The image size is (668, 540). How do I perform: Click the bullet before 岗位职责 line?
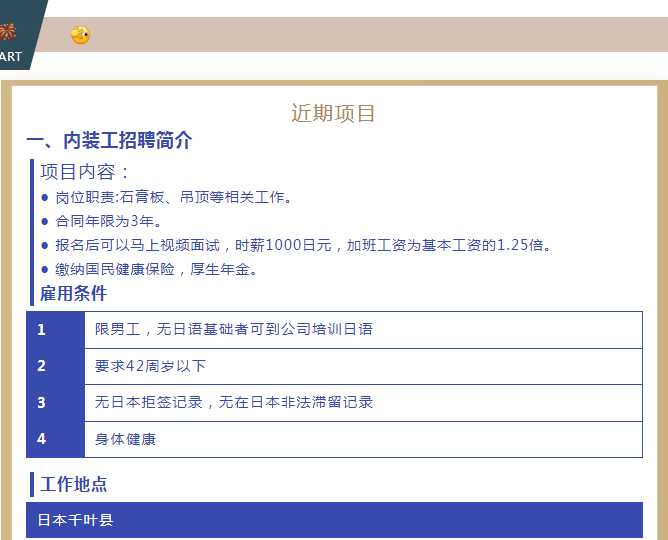44,198
